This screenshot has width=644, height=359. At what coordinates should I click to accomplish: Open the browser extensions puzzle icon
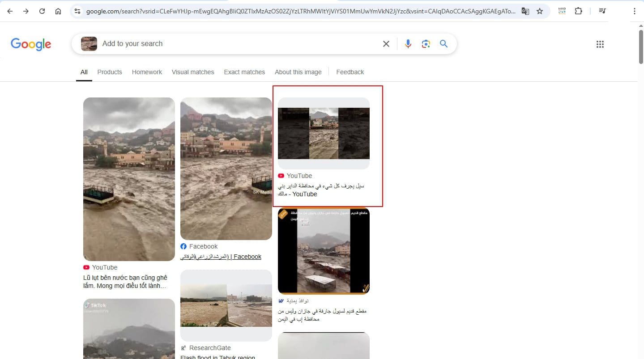click(579, 11)
